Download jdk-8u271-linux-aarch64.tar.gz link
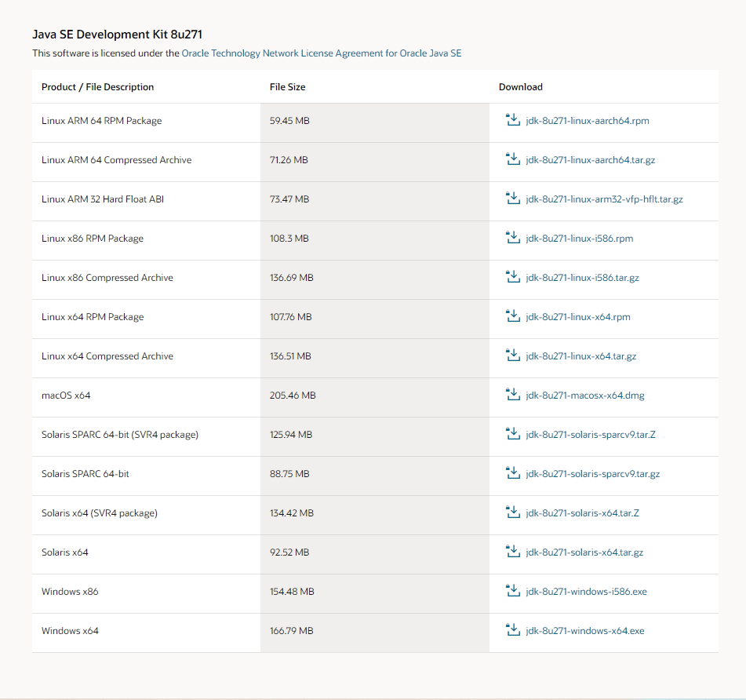Viewport: 746px width, 700px height. coord(591,160)
